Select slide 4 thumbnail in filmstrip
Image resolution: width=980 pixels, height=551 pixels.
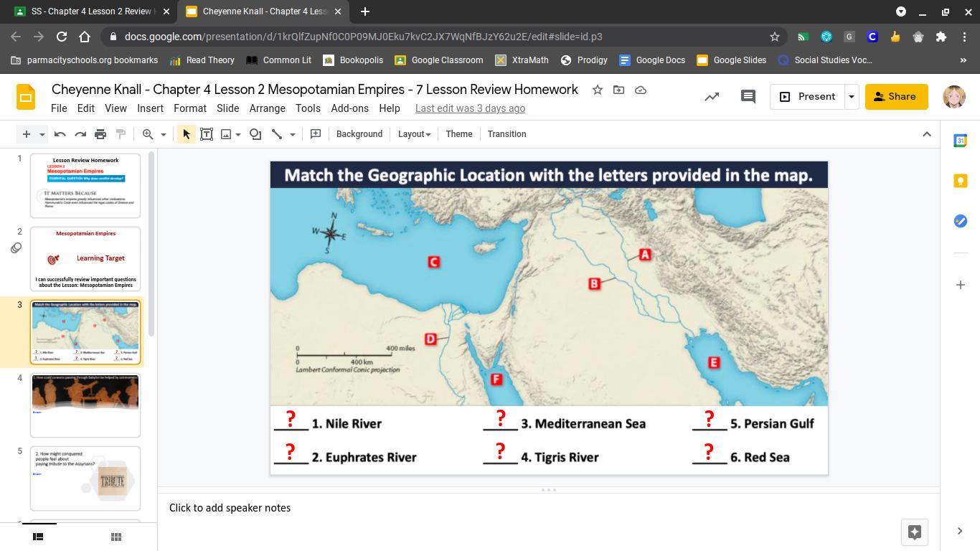click(x=85, y=405)
